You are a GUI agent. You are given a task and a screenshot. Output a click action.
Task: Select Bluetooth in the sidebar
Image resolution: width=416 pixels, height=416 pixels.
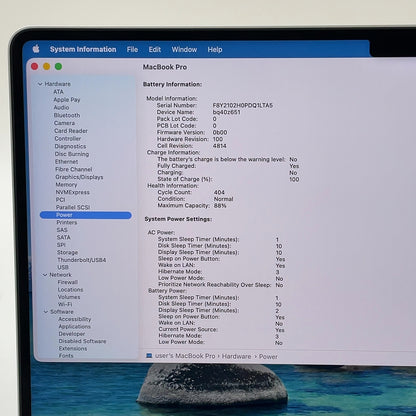(x=67, y=115)
